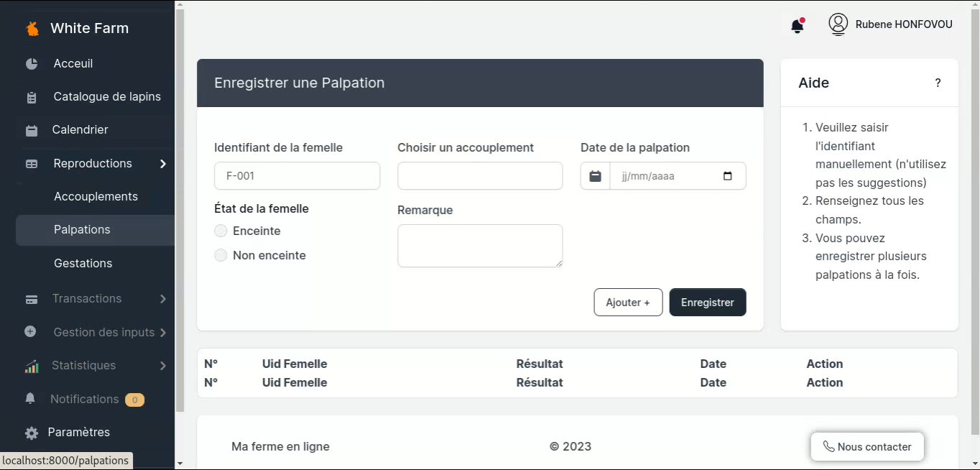Click the Calendrier calendar icon in sidebar
The image size is (980, 470).
click(32, 131)
